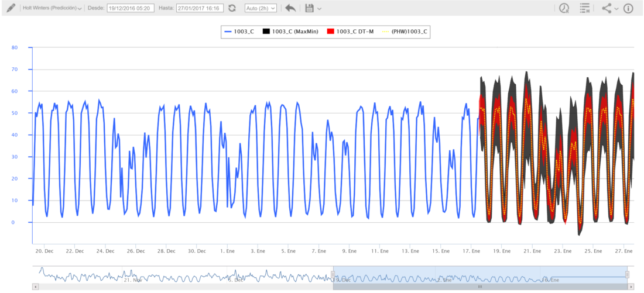The width and height of the screenshot is (644, 293).
Task: Click the save floppy disk icon
Action: 309,8
